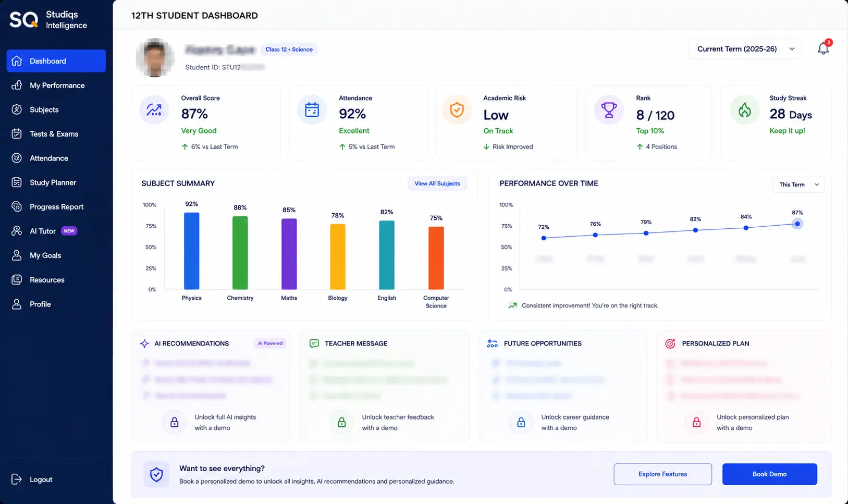Click the AI Powered badge
Image resolution: width=848 pixels, height=504 pixels.
pyautogui.click(x=270, y=343)
